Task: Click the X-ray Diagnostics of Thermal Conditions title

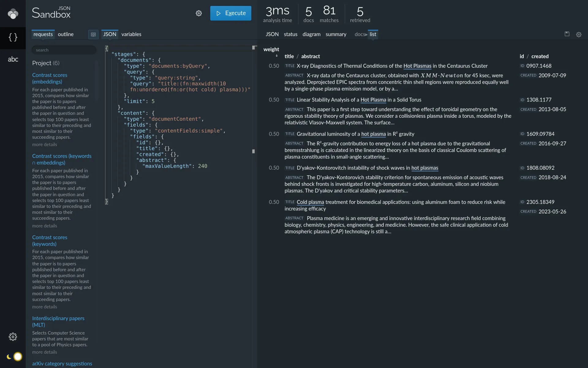Action: tap(392, 66)
